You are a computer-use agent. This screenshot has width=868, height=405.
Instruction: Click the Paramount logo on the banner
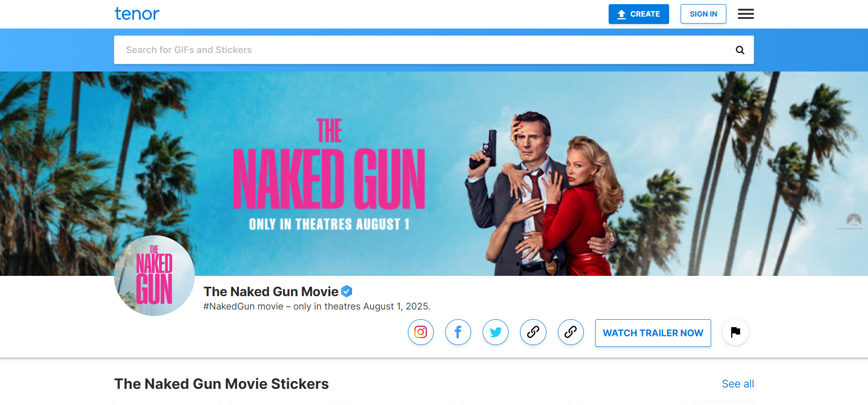coord(853,220)
